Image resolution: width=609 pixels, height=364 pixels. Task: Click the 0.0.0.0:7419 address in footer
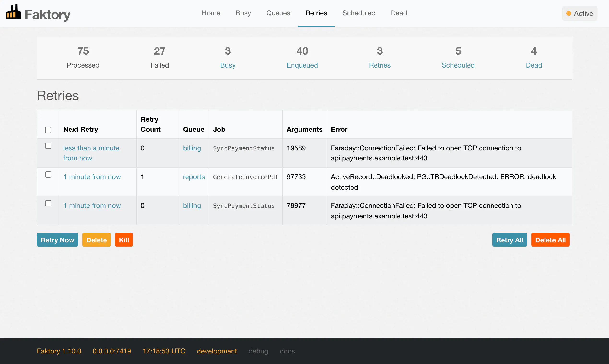(x=112, y=351)
